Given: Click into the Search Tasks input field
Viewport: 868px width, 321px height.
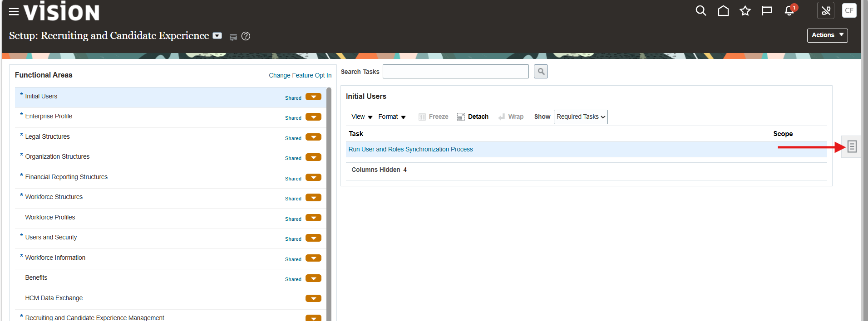Looking at the screenshot, I should [455, 72].
